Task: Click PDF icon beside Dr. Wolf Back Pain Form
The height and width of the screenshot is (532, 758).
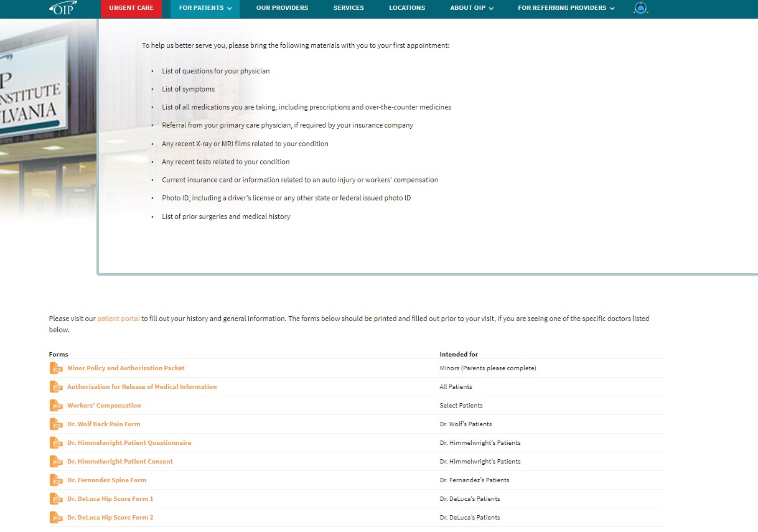Action: click(x=57, y=424)
